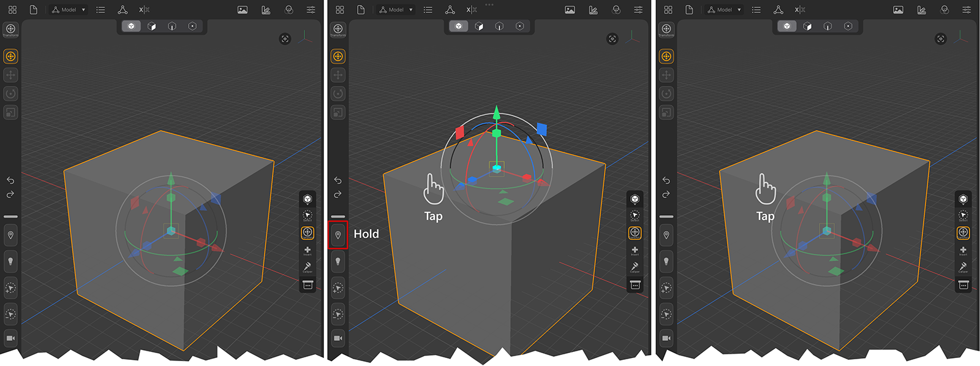Open the grid gallery icon in the middle panel

click(340, 10)
